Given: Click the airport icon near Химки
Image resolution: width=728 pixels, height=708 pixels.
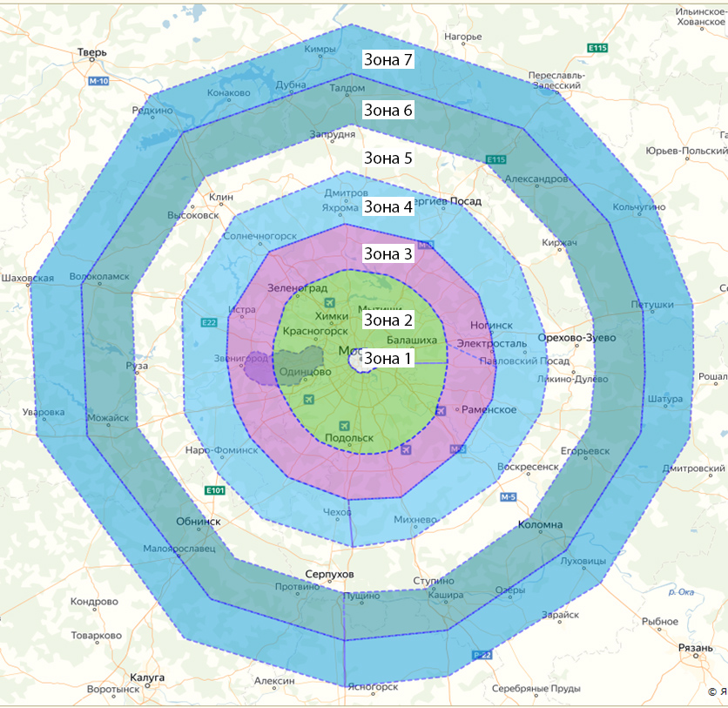Looking at the screenshot, I should click(x=329, y=303).
